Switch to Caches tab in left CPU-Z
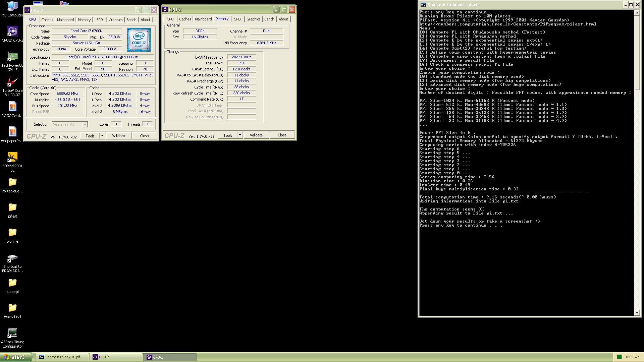Image resolution: width=644 pixels, height=362 pixels. pos(47,20)
